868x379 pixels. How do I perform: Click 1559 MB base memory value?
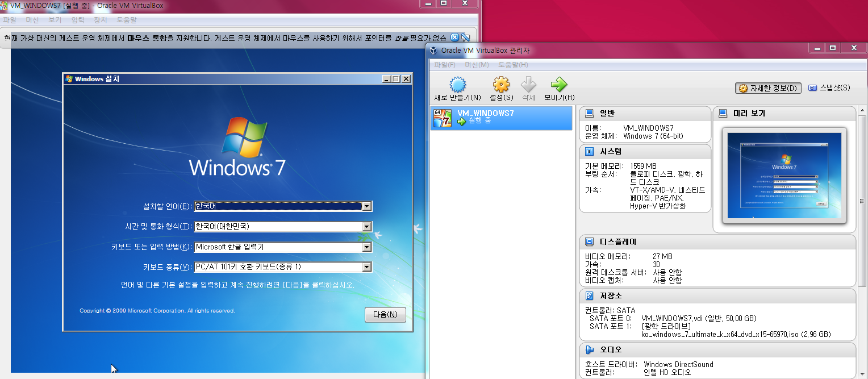643,166
